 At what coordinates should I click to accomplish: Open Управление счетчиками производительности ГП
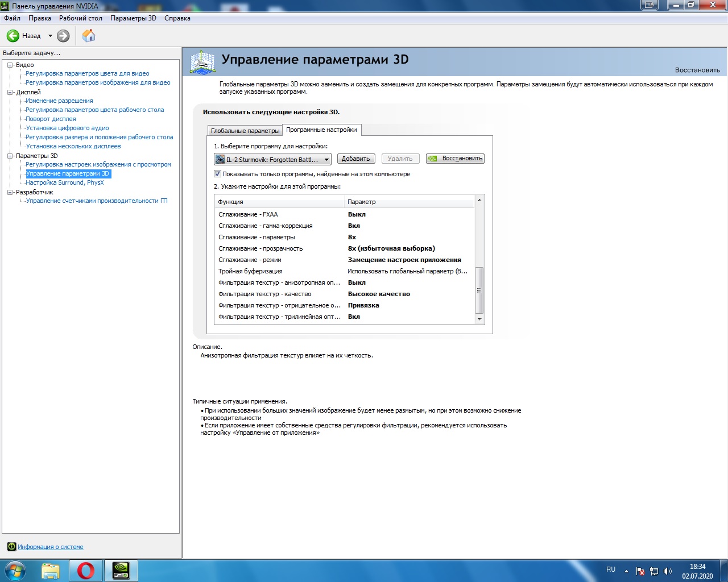click(97, 201)
